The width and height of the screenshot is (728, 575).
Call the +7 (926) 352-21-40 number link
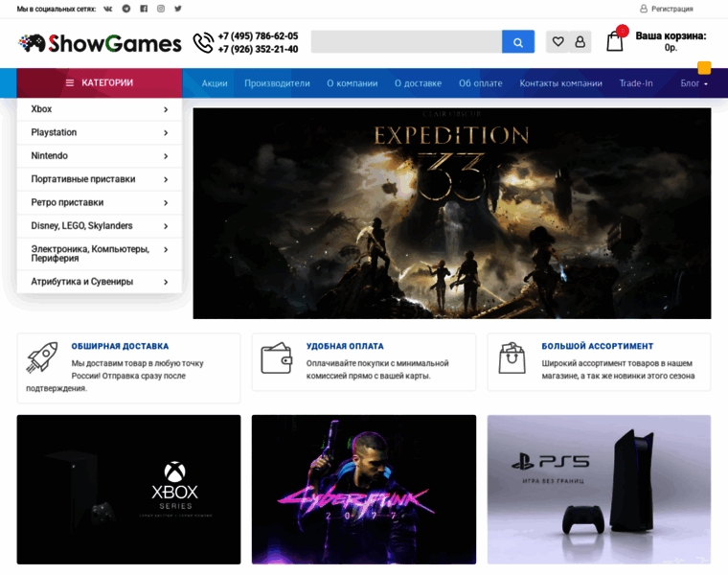click(258, 49)
